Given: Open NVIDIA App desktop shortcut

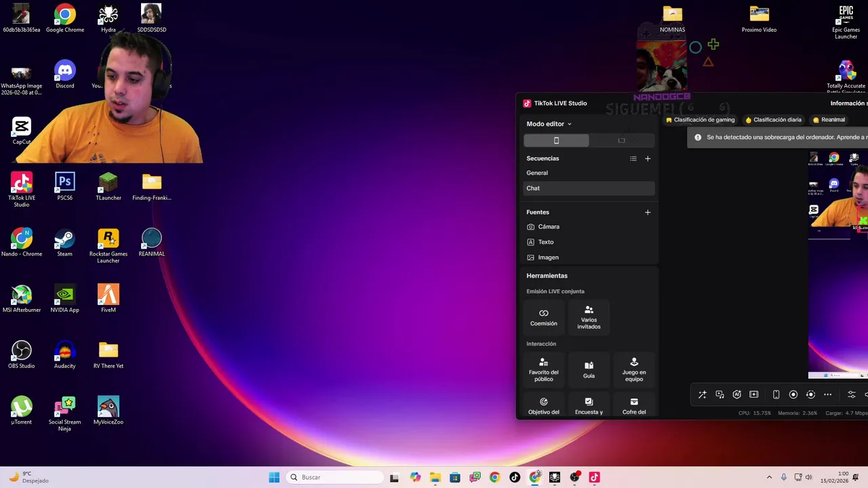Looking at the screenshot, I should pyautogui.click(x=65, y=299).
